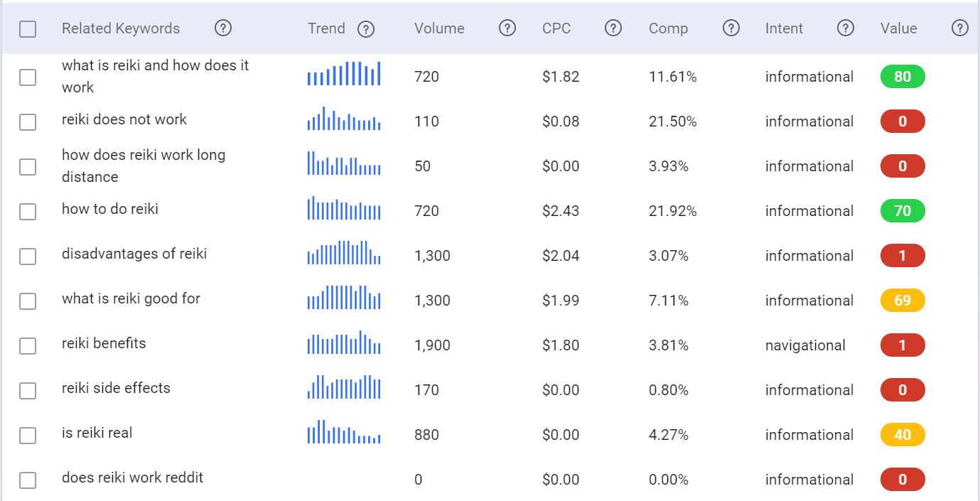Click the yellow value badge 40
Screen dimensions: 980x501
(x=903, y=435)
